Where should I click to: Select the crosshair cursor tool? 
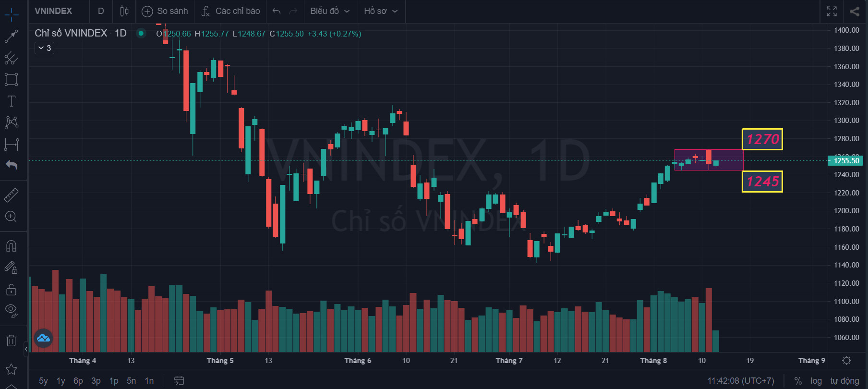pos(12,14)
